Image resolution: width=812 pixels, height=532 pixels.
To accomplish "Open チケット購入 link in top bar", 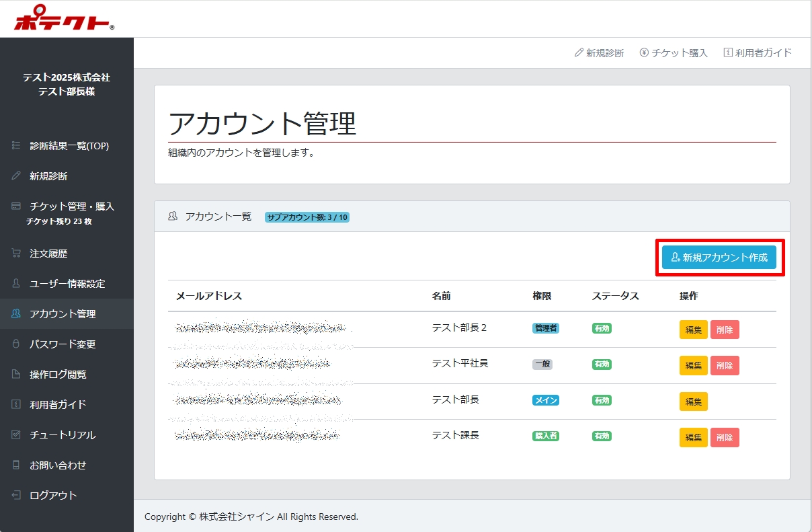I will pyautogui.click(x=674, y=53).
